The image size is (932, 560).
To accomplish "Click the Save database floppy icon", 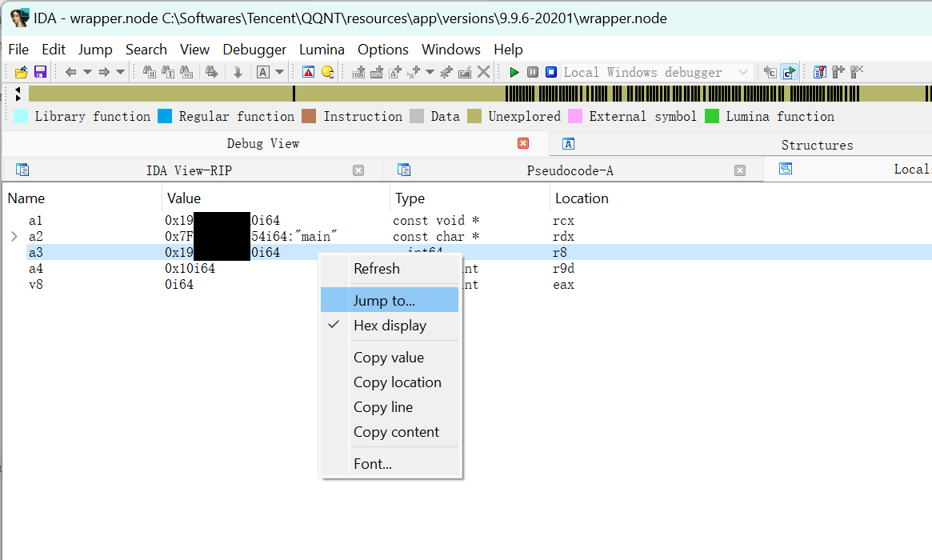I will [x=40, y=72].
